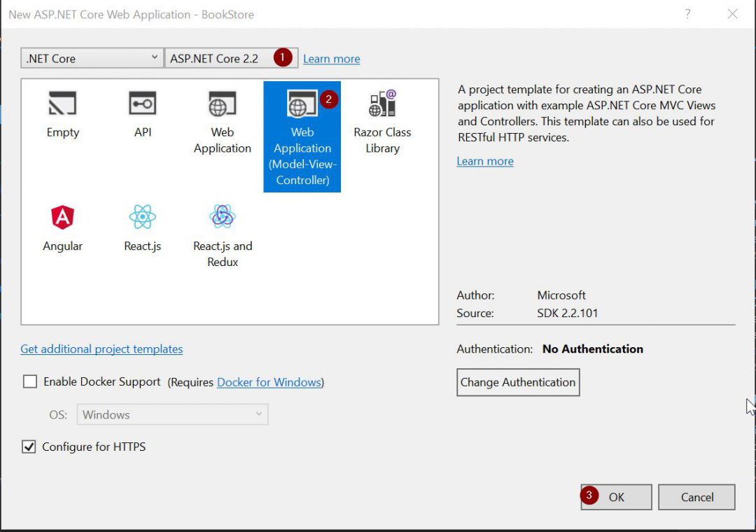This screenshot has width=756, height=532.
Task: Click the Help question mark in title bar
Action: (688, 14)
